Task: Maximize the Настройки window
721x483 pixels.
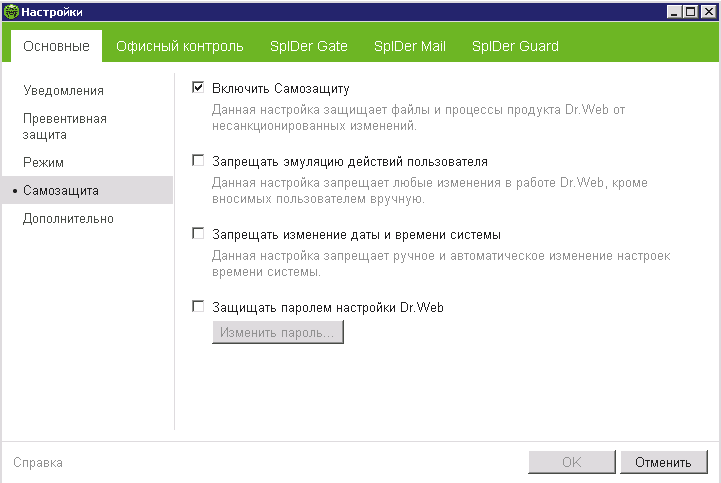Action: tap(690, 11)
